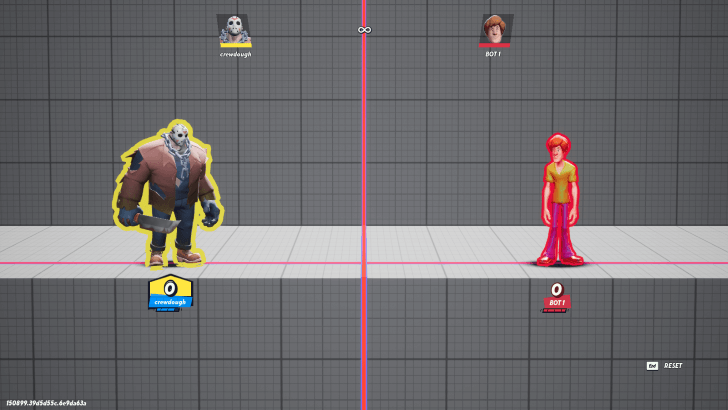
Task: Click the build version string at bottom left
Action: [x=46, y=403]
